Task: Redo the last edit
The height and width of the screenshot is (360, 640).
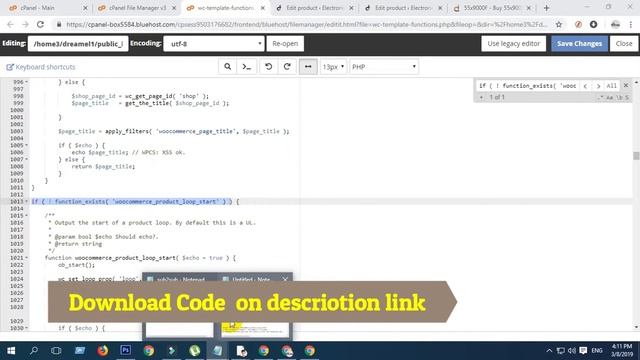Action: coord(287,67)
